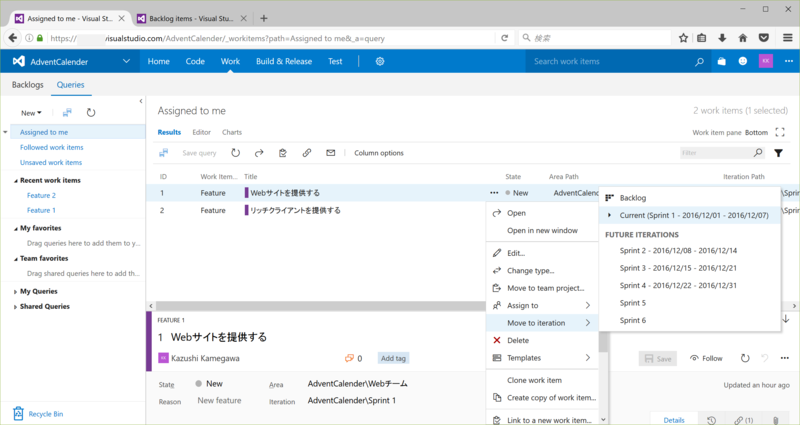Screen dimensions: 800x425
Task: Open Code hub in navigation
Action: tap(195, 61)
